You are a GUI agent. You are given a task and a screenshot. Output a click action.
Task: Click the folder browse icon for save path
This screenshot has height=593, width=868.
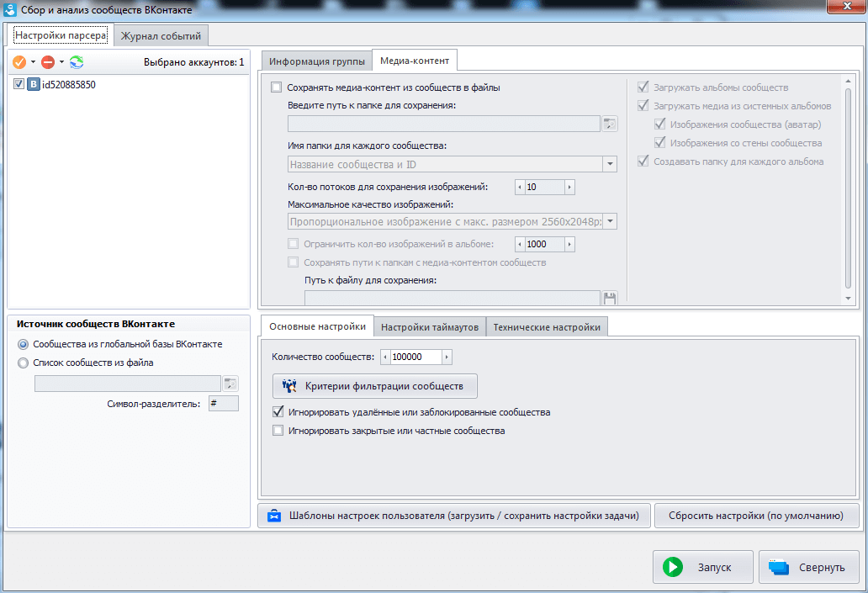pos(610,124)
